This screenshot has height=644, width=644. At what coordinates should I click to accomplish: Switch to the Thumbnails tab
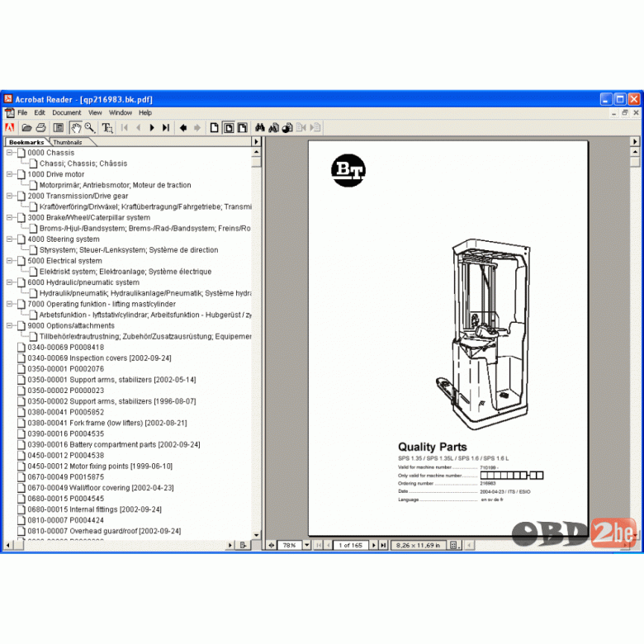click(x=68, y=142)
